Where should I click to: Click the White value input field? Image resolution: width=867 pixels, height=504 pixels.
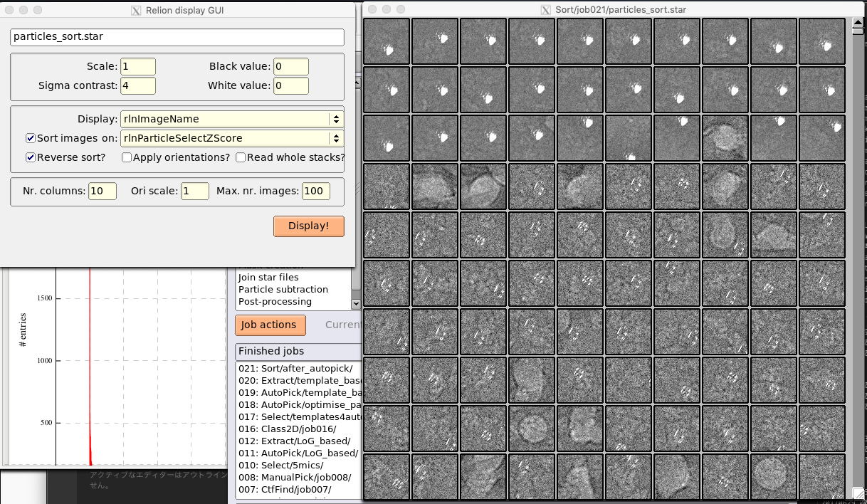[291, 85]
